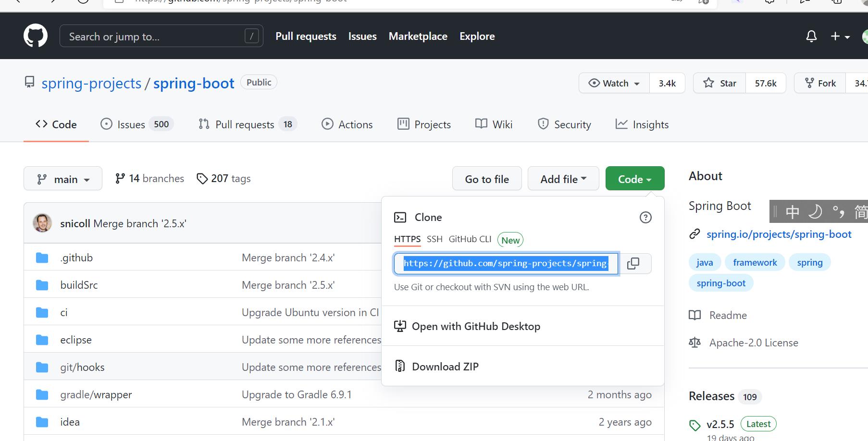The height and width of the screenshot is (441, 868).
Task: Open the spring-boot repository name link
Action: pyautogui.click(x=194, y=83)
